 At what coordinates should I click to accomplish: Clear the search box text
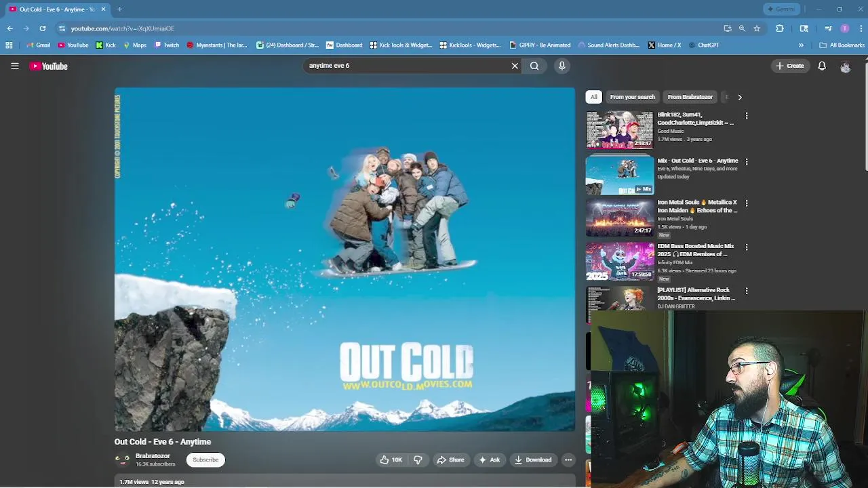click(515, 66)
